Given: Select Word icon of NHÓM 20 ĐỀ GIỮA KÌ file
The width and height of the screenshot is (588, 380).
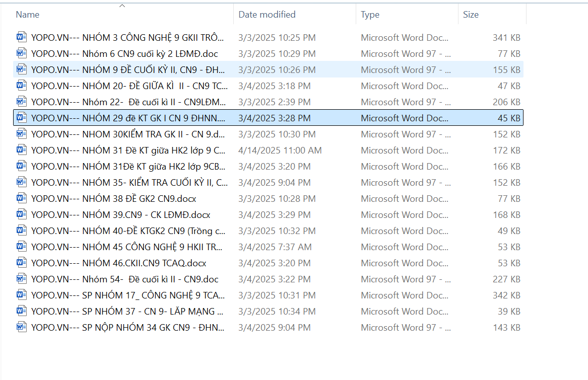Looking at the screenshot, I should pyautogui.click(x=21, y=86).
